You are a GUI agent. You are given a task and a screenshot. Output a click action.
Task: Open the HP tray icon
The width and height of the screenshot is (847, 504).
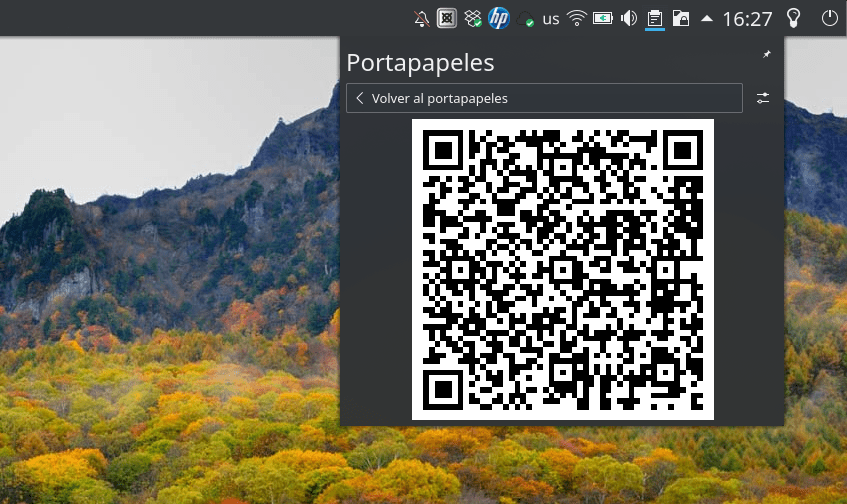(499, 18)
